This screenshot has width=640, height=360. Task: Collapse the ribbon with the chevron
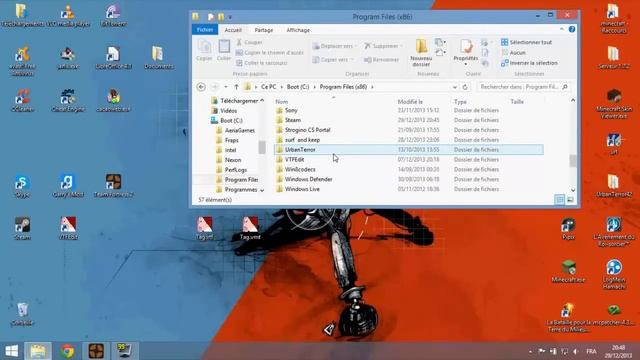tap(562, 29)
